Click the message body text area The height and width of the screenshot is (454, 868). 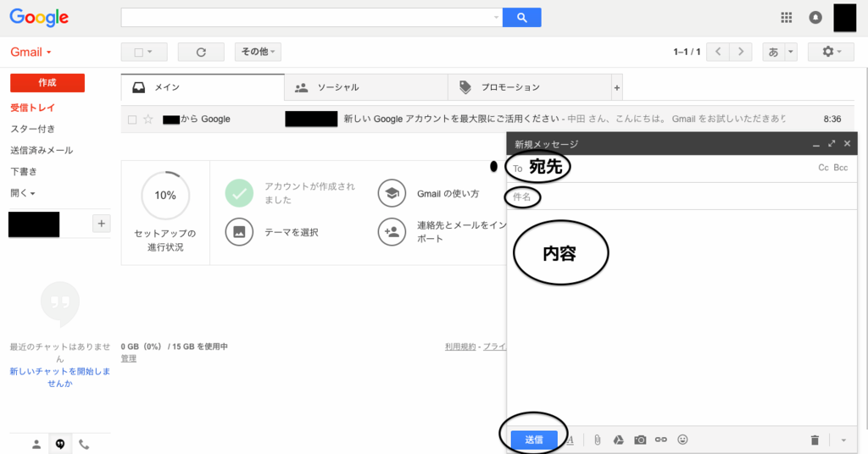pos(682,318)
